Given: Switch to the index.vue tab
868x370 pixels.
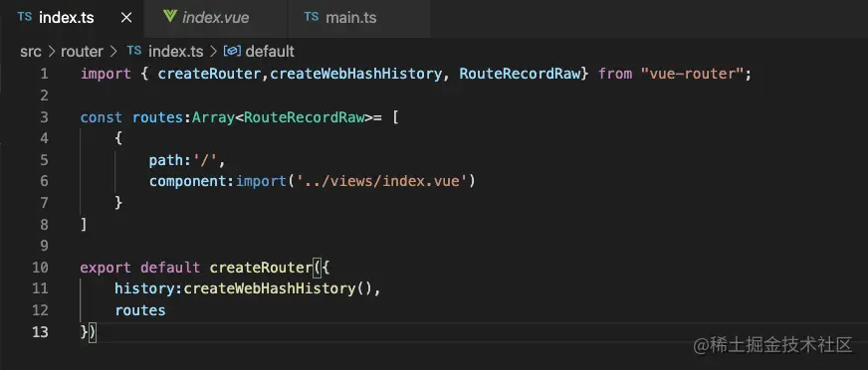Looking at the screenshot, I should (x=216, y=18).
